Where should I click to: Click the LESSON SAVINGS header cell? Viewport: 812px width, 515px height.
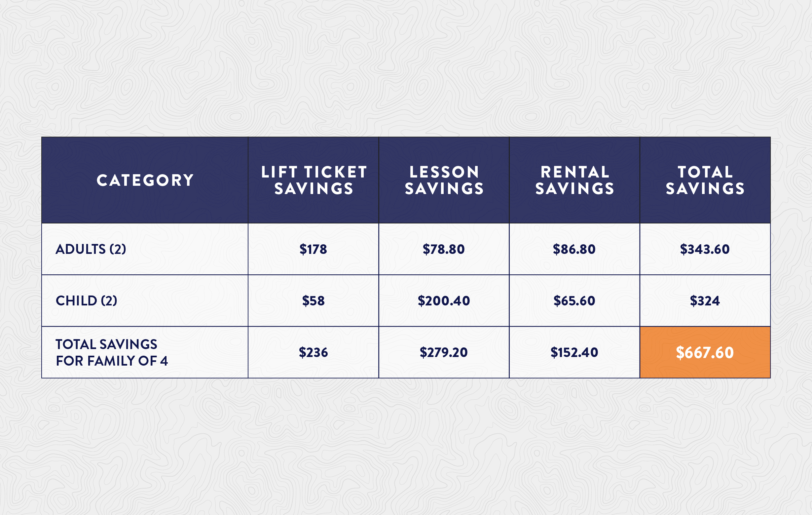[444, 180]
